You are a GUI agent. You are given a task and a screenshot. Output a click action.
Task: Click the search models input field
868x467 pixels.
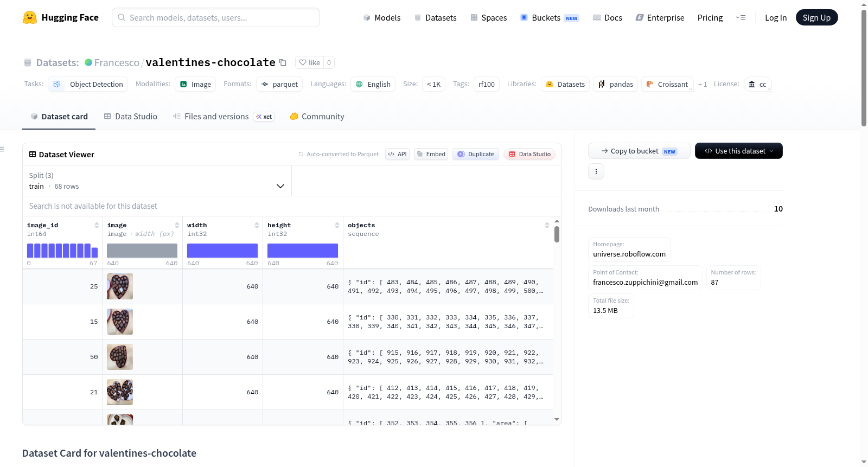tap(216, 17)
